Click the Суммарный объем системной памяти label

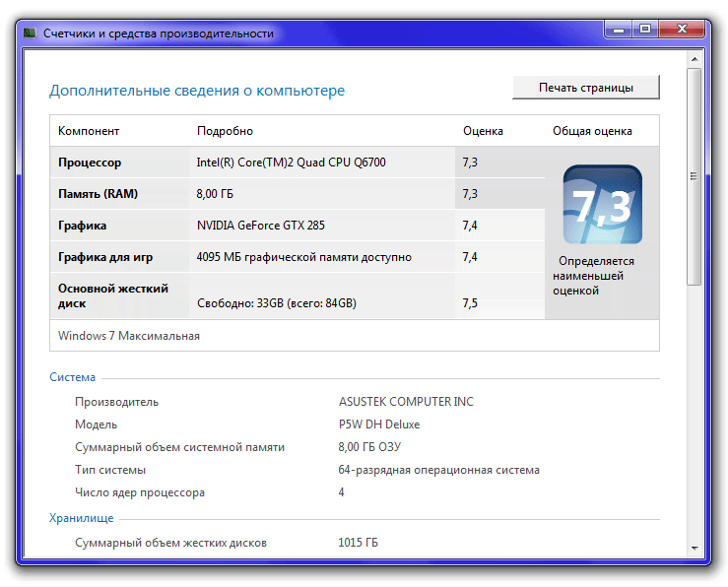coord(179,447)
